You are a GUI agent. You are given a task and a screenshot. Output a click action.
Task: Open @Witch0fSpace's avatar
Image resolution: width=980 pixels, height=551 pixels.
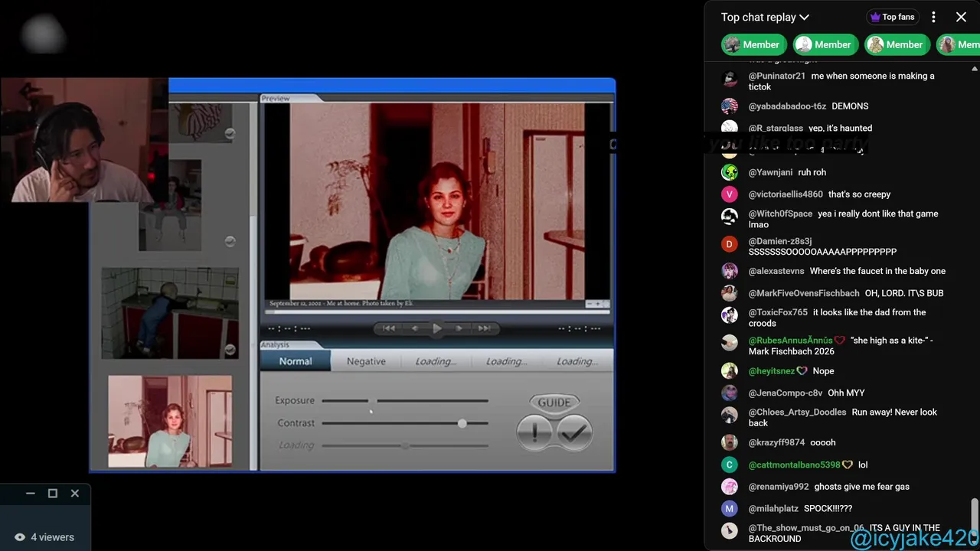[x=730, y=217]
